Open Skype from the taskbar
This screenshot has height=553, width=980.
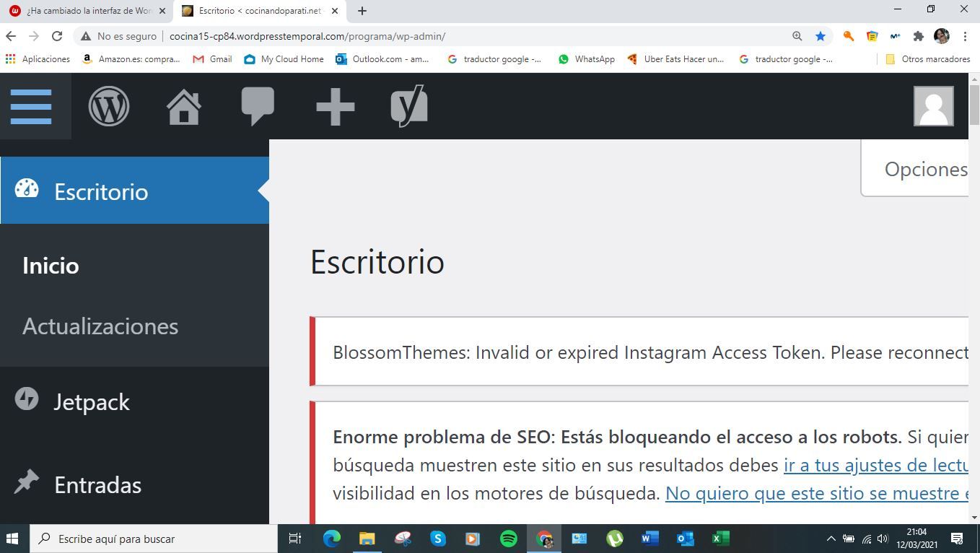437,539
